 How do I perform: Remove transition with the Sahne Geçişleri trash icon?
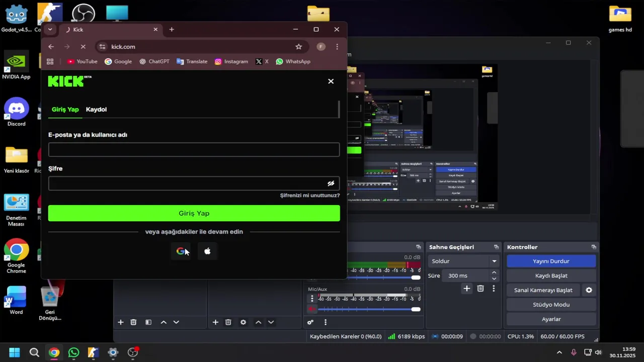(480, 289)
